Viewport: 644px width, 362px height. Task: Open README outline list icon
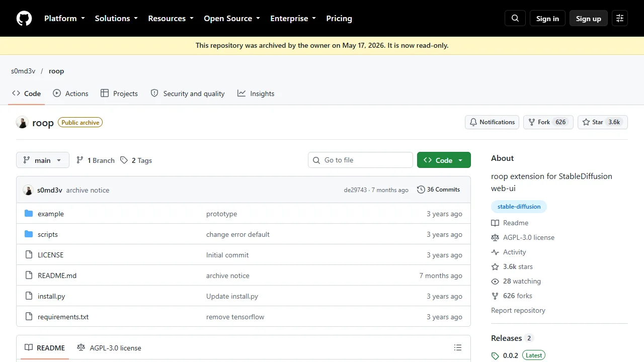[x=458, y=347]
